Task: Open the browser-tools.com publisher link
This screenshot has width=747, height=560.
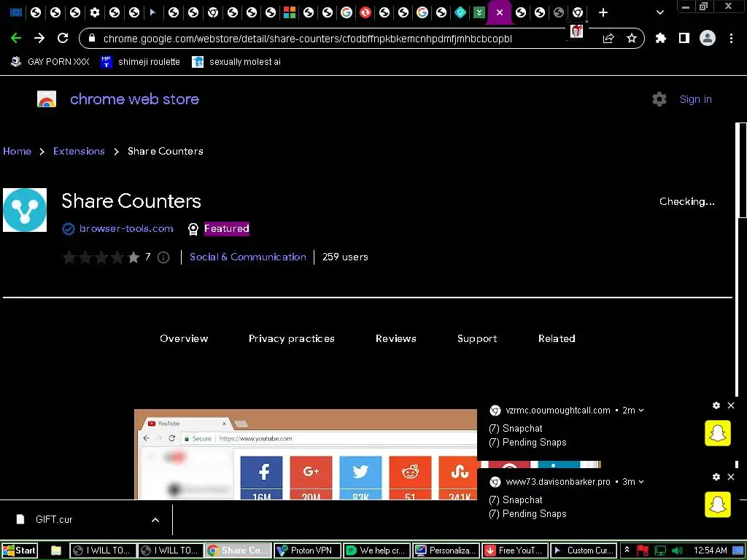Action: click(126, 228)
